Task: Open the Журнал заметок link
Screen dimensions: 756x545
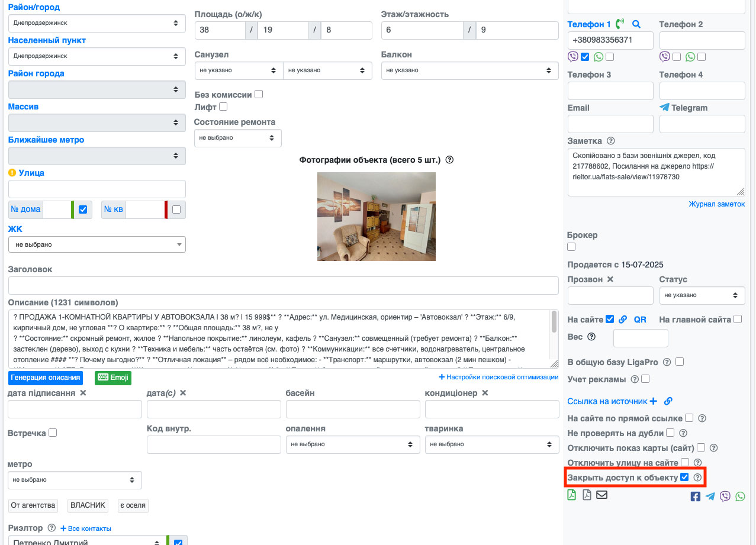Action: click(716, 204)
